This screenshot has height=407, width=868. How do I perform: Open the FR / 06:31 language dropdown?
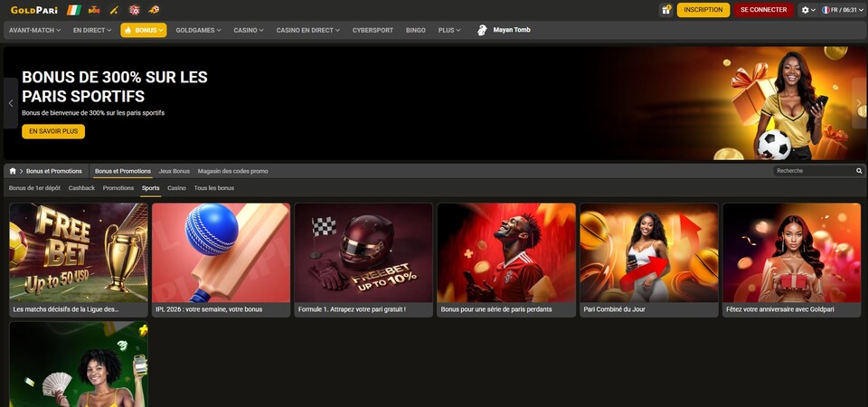[843, 10]
